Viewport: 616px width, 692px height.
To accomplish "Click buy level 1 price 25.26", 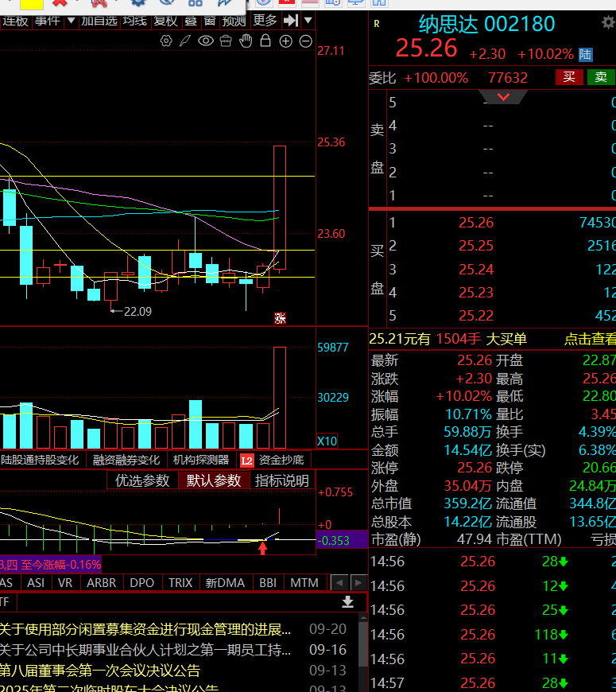I will (x=476, y=223).
